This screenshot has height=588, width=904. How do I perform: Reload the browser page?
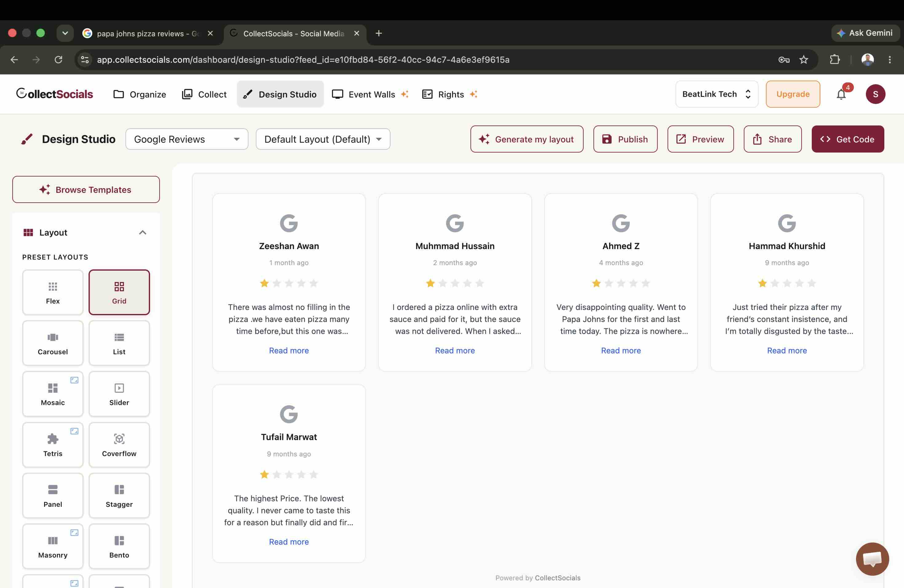click(58, 60)
